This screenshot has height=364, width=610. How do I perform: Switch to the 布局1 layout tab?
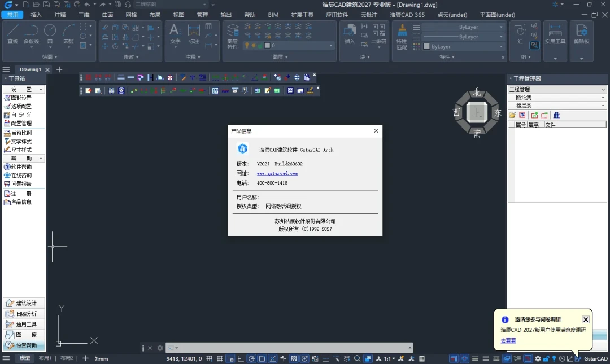point(45,358)
